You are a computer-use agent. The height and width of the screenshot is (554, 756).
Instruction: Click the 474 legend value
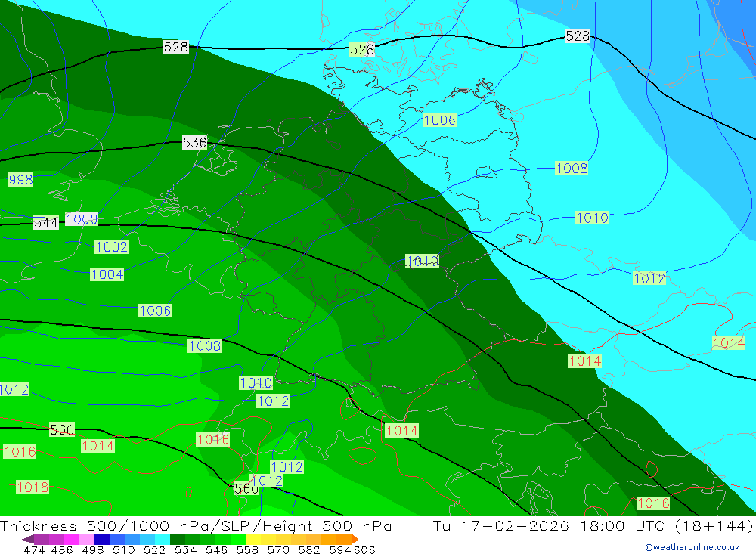35,549
